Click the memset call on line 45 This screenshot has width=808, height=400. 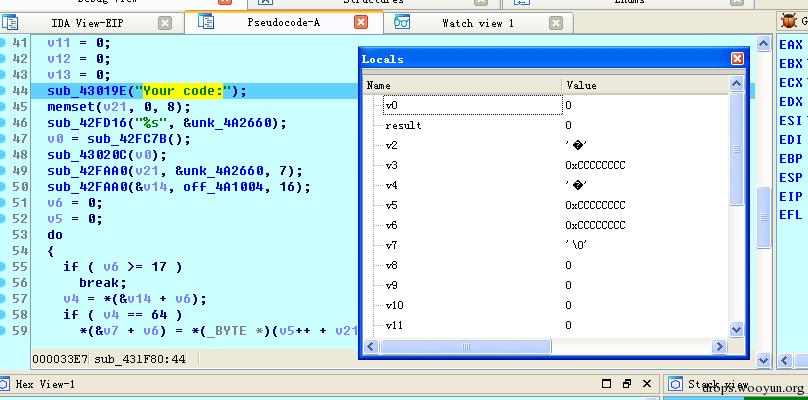coord(71,107)
